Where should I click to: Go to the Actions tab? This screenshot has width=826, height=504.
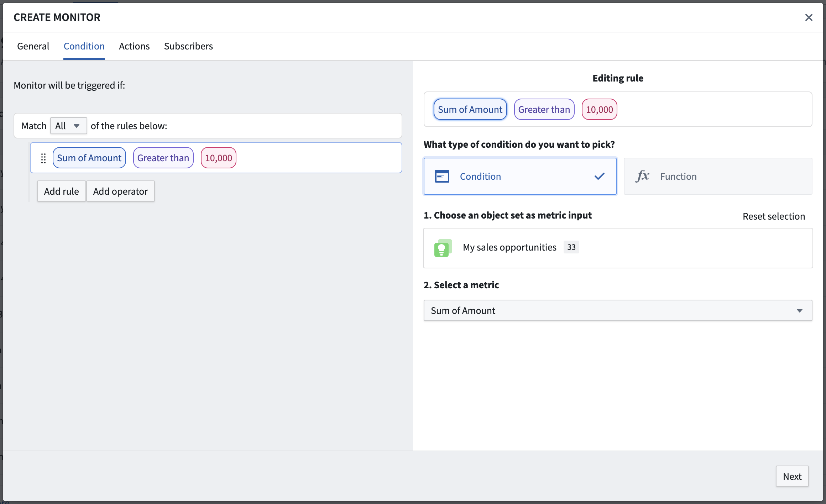(x=134, y=46)
